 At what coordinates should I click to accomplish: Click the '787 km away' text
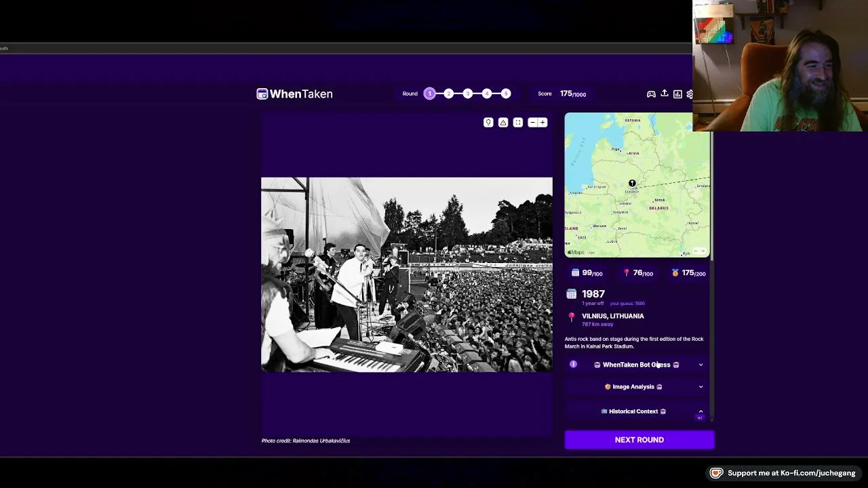tap(597, 325)
